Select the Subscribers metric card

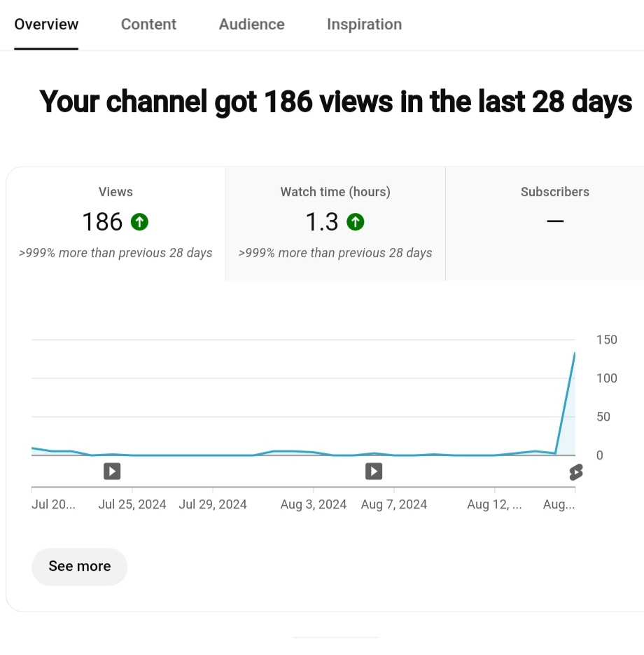(545, 223)
